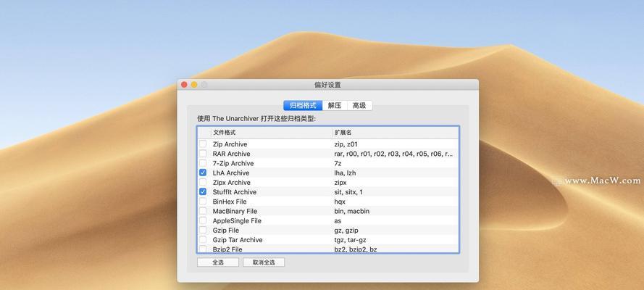Viewport: 644px width, 290px height.
Task: Click the 'lha, lzh' extension cell
Action: pos(345,173)
